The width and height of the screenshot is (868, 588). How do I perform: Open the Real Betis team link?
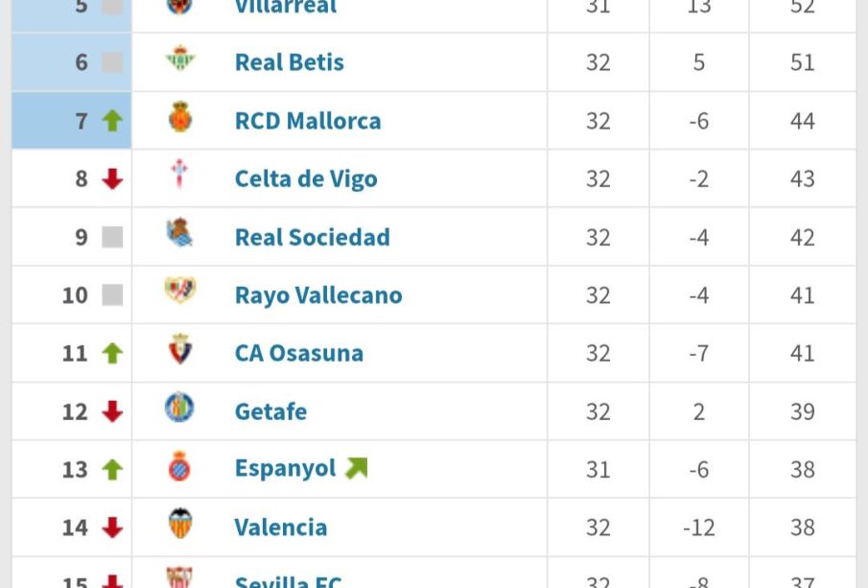[x=289, y=62]
